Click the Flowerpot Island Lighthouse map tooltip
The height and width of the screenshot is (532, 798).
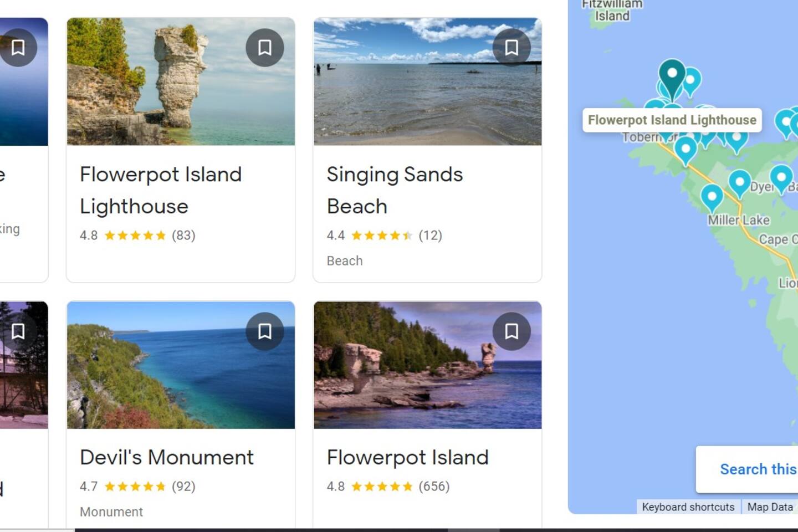[x=672, y=120]
